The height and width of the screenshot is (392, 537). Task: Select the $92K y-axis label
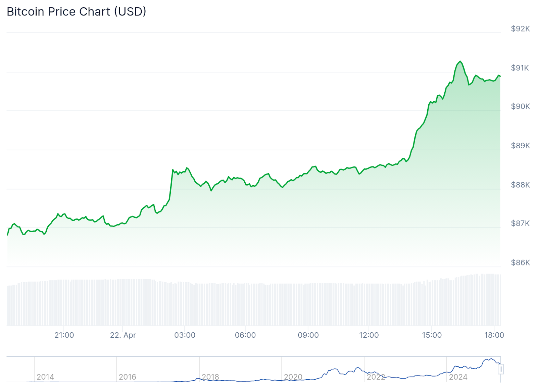click(520, 29)
